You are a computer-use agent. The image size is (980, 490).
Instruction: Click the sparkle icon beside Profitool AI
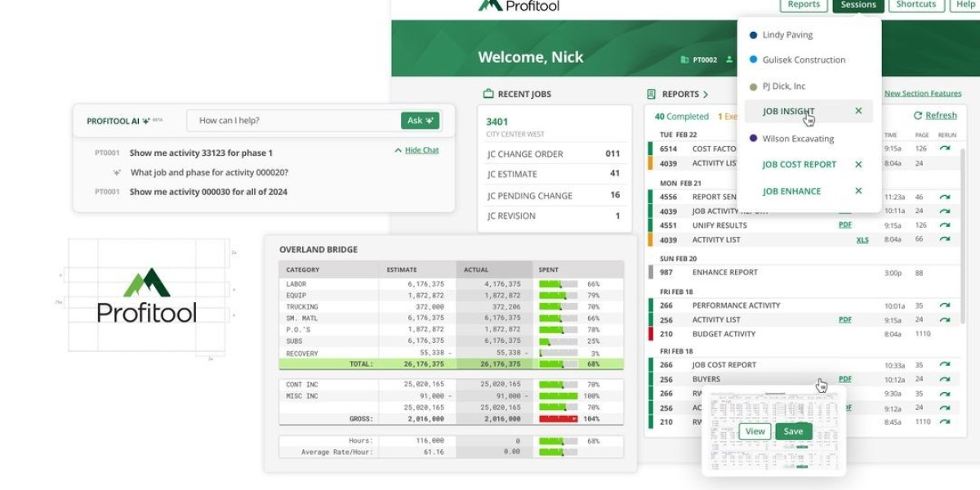146,121
